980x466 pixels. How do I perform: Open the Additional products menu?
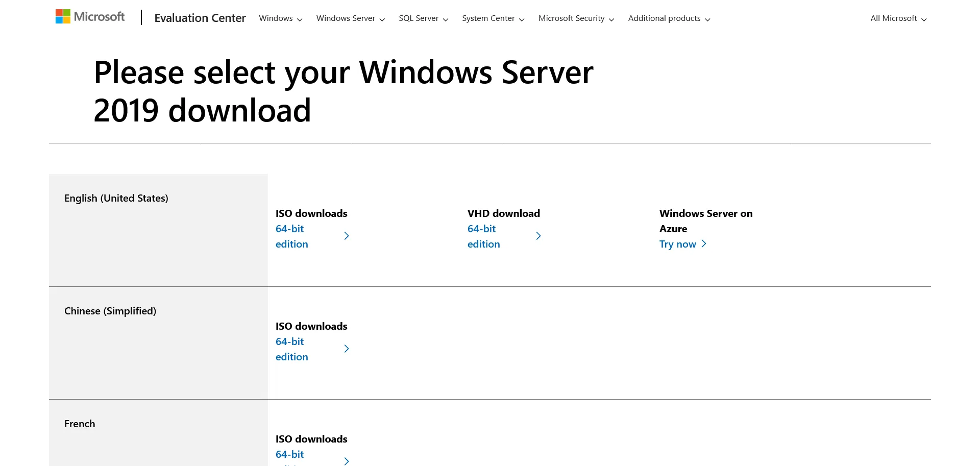(x=669, y=18)
